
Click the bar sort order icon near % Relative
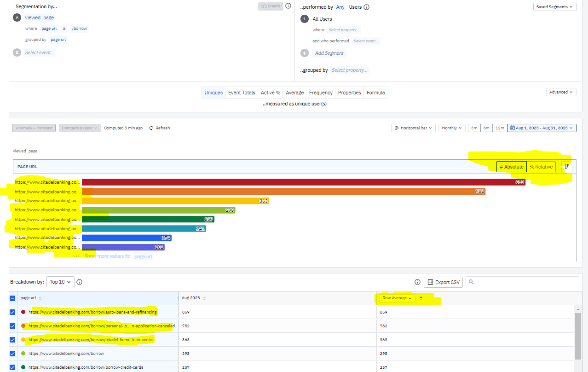[x=567, y=167]
